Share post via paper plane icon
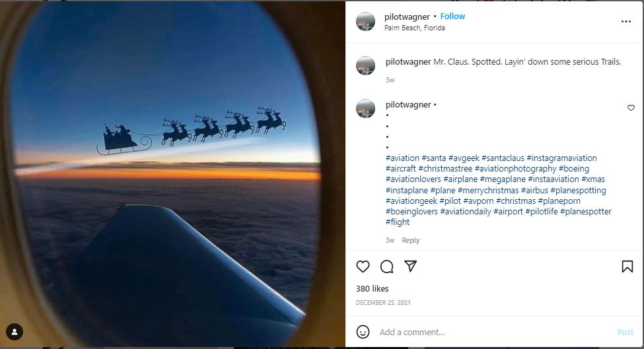Viewport: 644px width, 349px height. [410, 267]
